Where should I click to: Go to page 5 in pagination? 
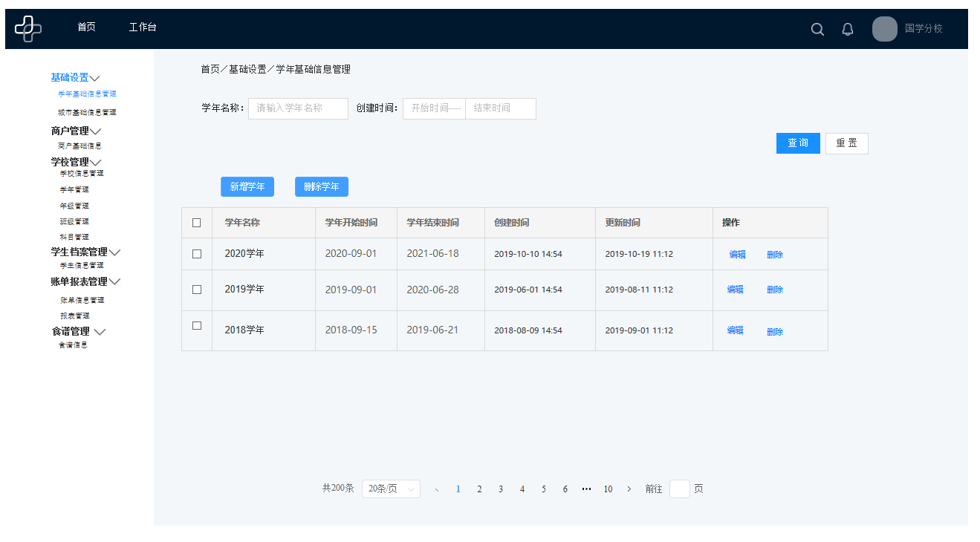544,489
